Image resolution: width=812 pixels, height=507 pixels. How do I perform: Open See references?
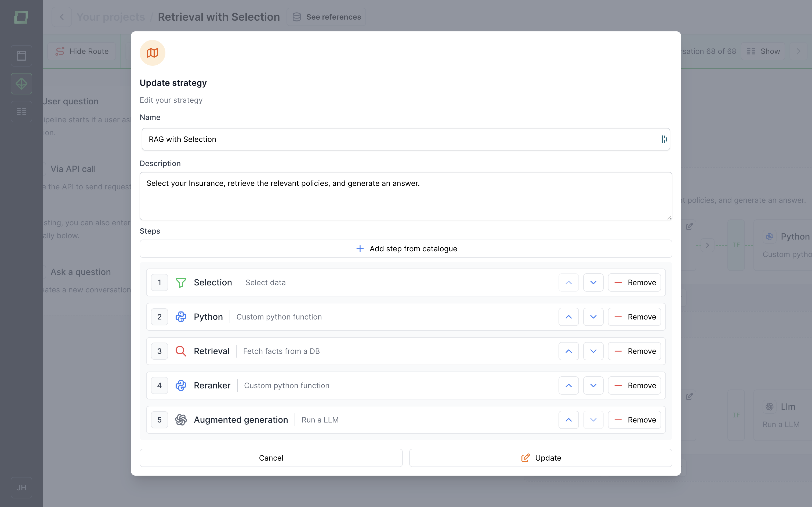326,16
